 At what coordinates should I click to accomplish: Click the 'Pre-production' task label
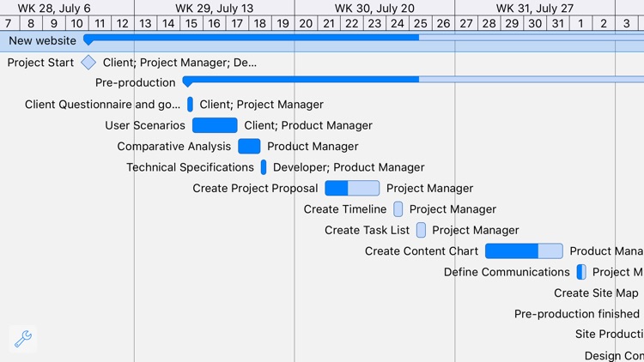point(135,82)
